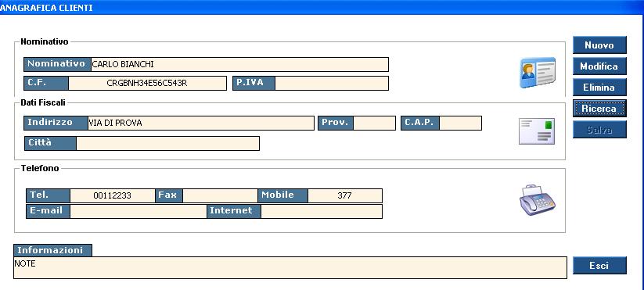Click the Nominativo field containing CARLO BIANCHI
The width and height of the screenshot is (644, 290).
coord(239,64)
